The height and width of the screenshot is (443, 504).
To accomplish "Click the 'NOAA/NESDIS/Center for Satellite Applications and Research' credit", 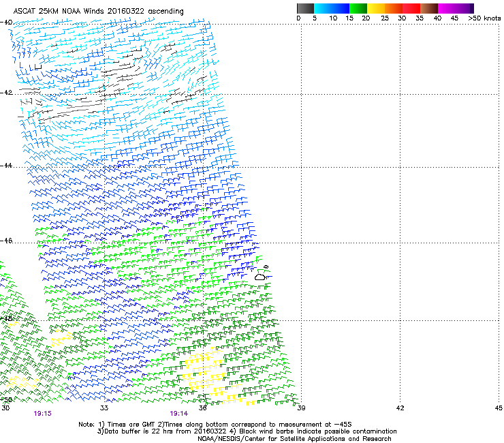I will point(294,439).
